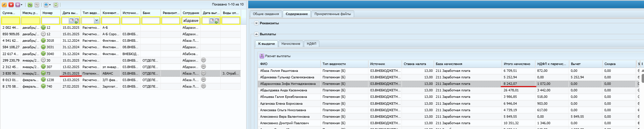The height and width of the screenshot is (129, 644).
Task: Click pause icon in row dated 15.01.2025 number 30
Action: (x=204, y=60)
